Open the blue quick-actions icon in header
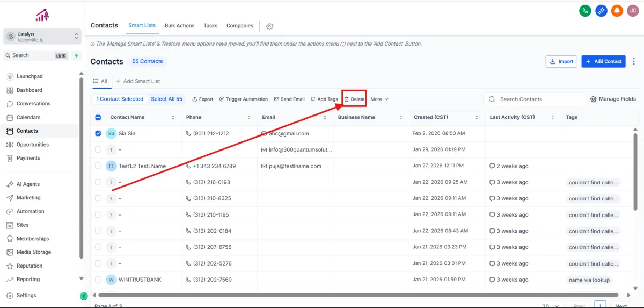This screenshot has height=308, width=644. [601, 11]
